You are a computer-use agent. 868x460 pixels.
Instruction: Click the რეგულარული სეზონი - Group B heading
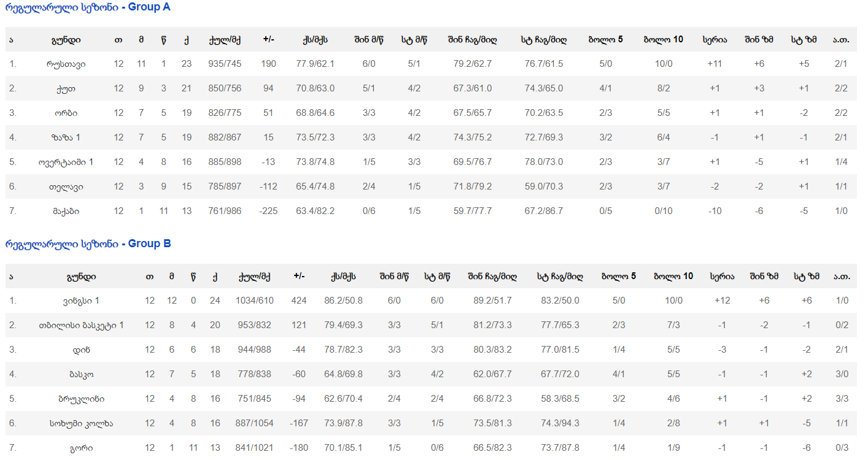[x=88, y=244]
